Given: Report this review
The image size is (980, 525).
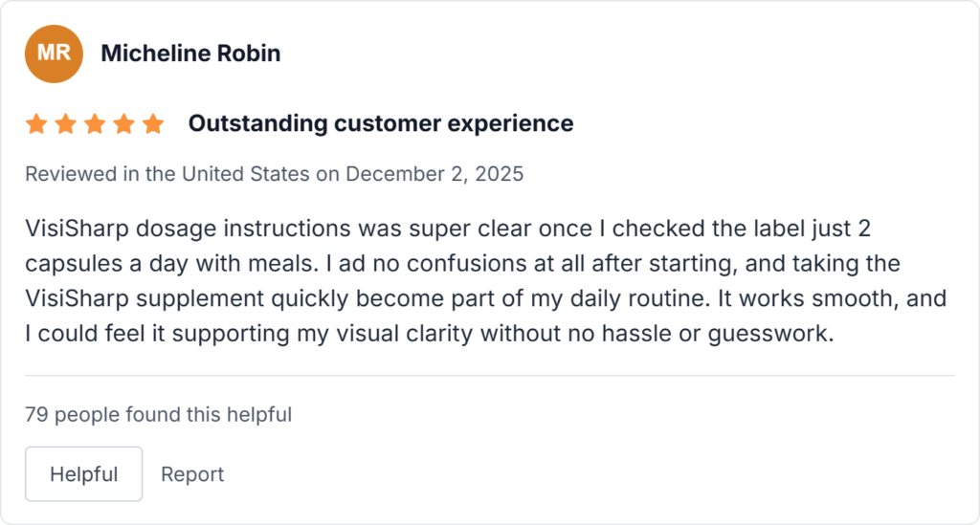Looking at the screenshot, I should tap(192, 474).
